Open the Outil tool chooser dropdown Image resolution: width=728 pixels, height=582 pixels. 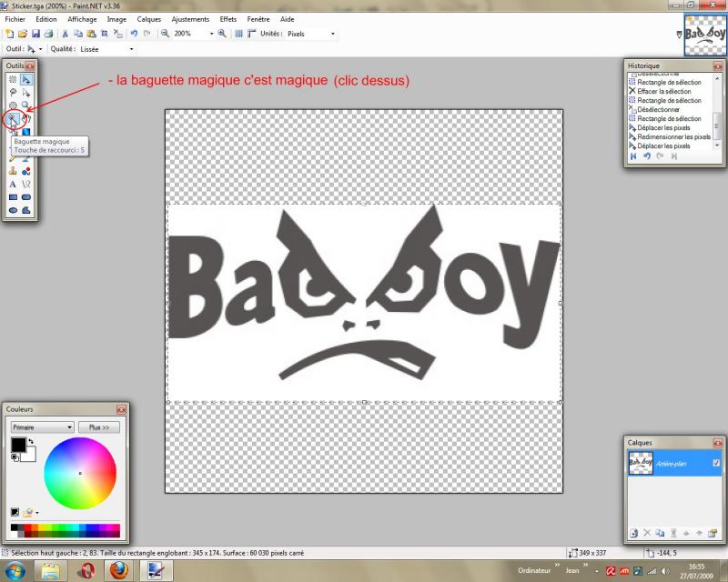tap(40, 49)
